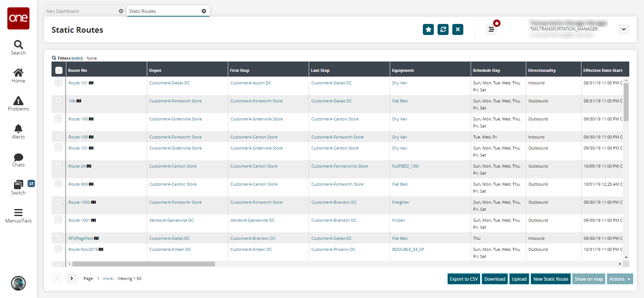Open map icon next to Route-24
Image resolution: width=644 pixels, height=298 pixels.
[89, 166]
